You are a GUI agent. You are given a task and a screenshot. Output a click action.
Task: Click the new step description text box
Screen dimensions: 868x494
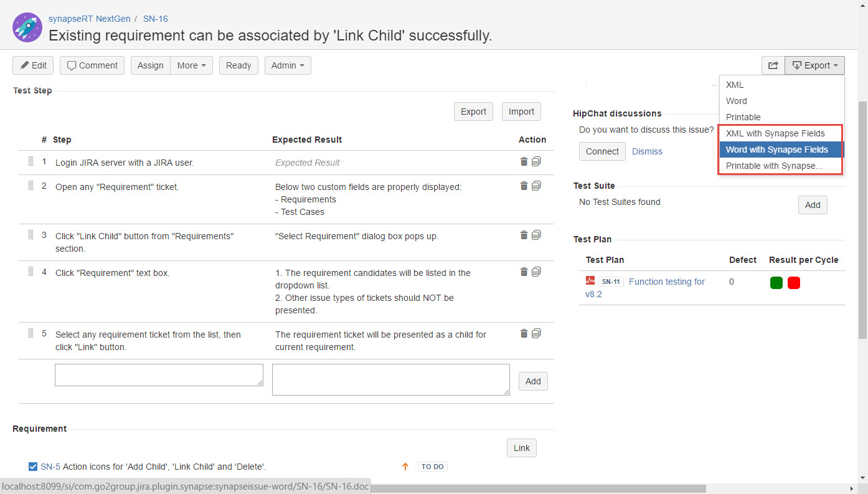point(159,375)
